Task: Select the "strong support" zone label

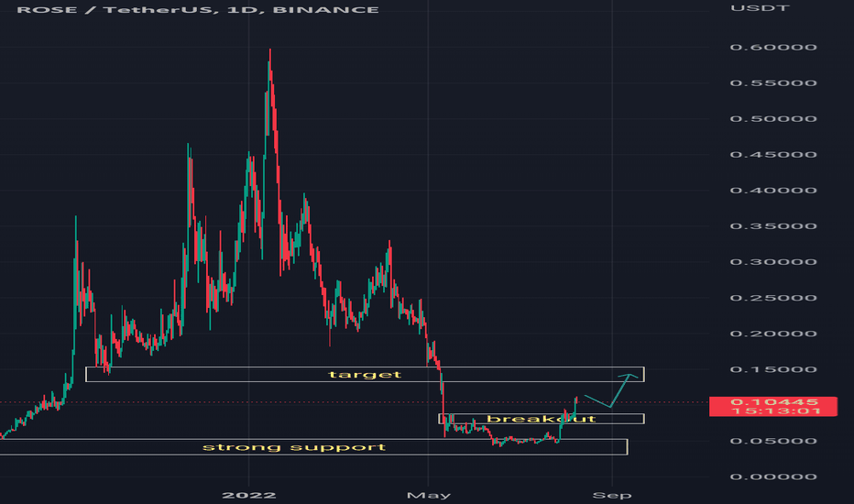Action: tap(294, 447)
